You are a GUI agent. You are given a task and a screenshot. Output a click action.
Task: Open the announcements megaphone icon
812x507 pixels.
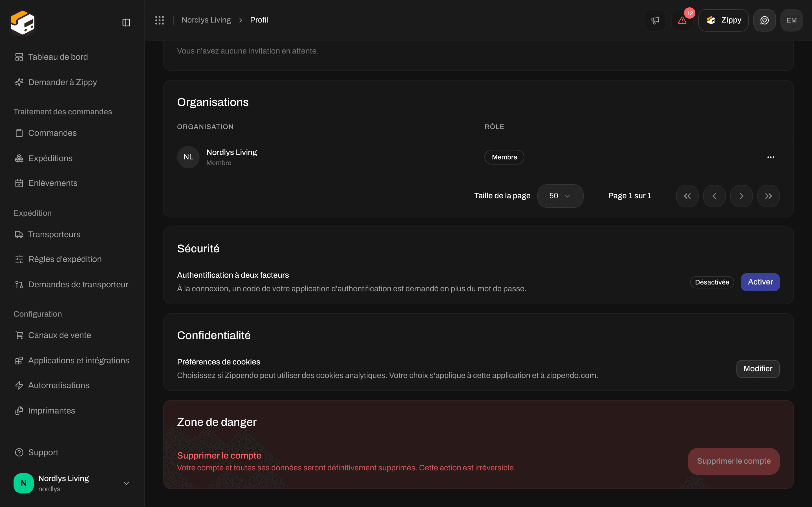point(655,20)
